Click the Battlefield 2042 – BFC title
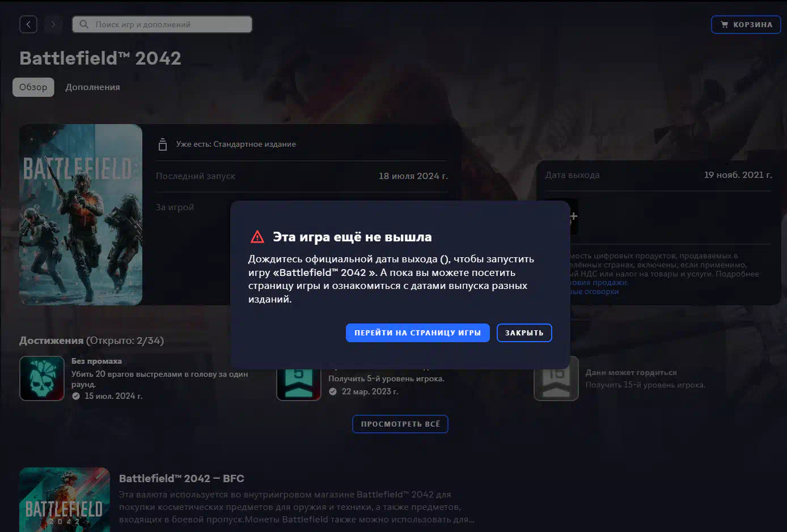Image resolution: width=787 pixels, height=532 pixels. point(181,479)
